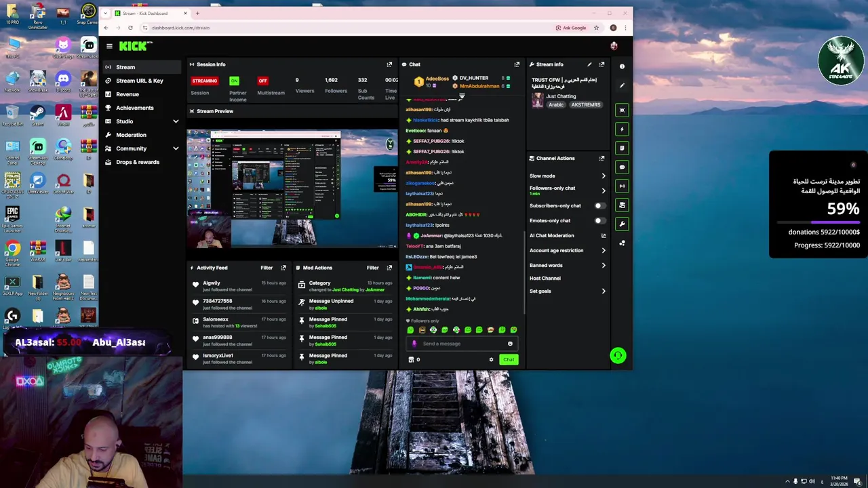Open Achievements page

pos(141,108)
